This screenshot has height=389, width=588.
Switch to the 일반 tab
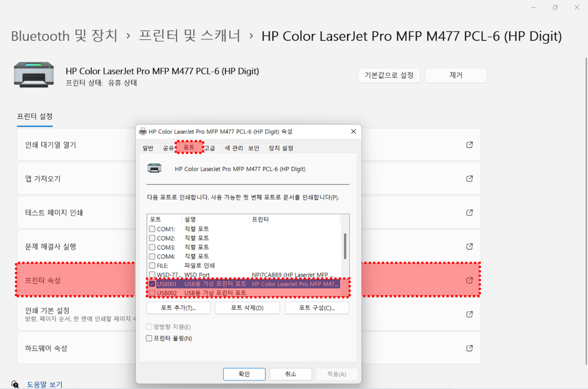click(148, 148)
